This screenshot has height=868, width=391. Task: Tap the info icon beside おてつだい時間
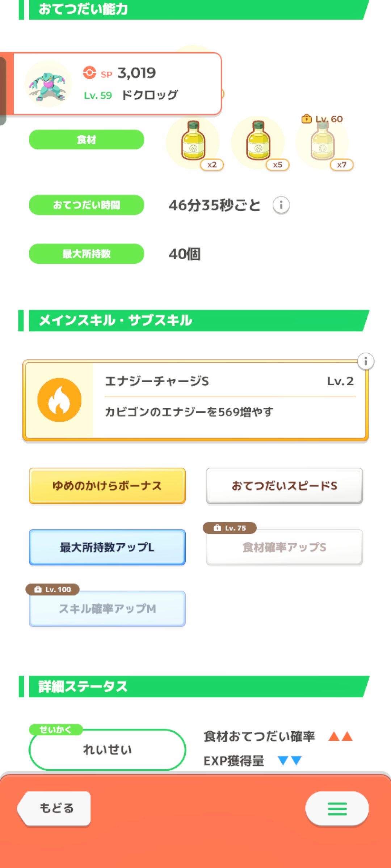pos(281,205)
